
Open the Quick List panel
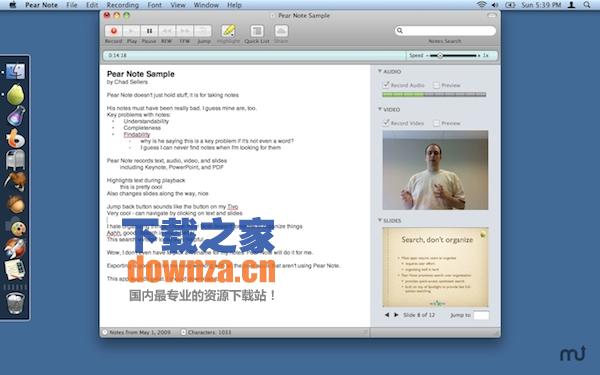(x=257, y=31)
